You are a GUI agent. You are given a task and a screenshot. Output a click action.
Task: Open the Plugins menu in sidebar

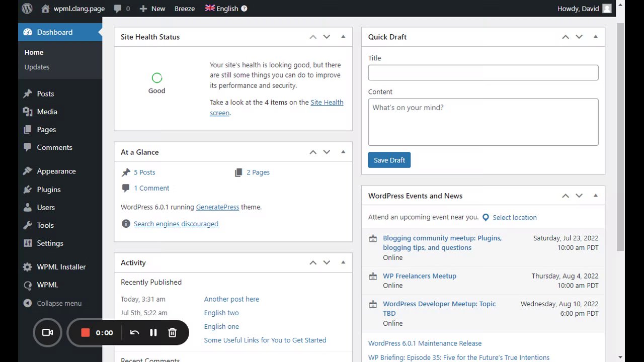(x=49, y=190)
